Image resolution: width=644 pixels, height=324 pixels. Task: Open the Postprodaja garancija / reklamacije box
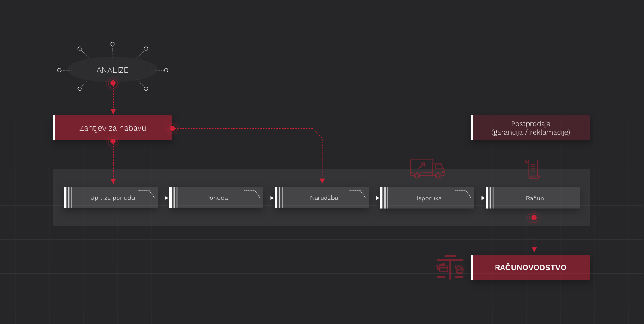(x=530, y=128)
